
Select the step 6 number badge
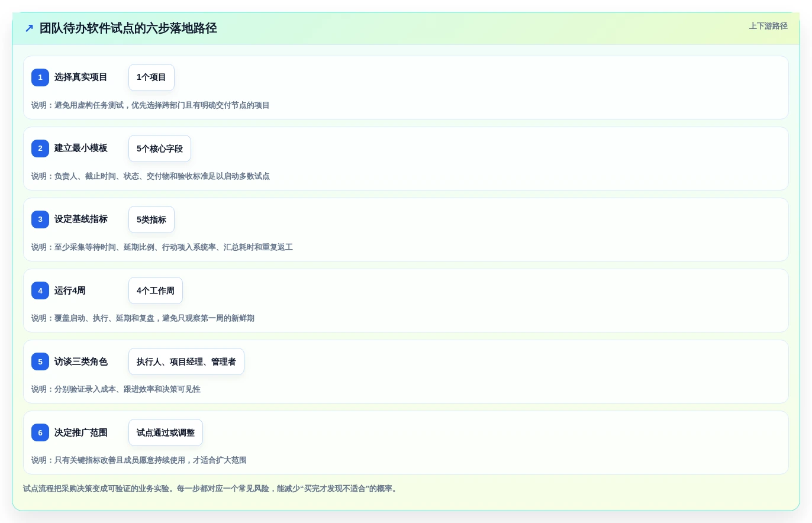click(40, 432)
